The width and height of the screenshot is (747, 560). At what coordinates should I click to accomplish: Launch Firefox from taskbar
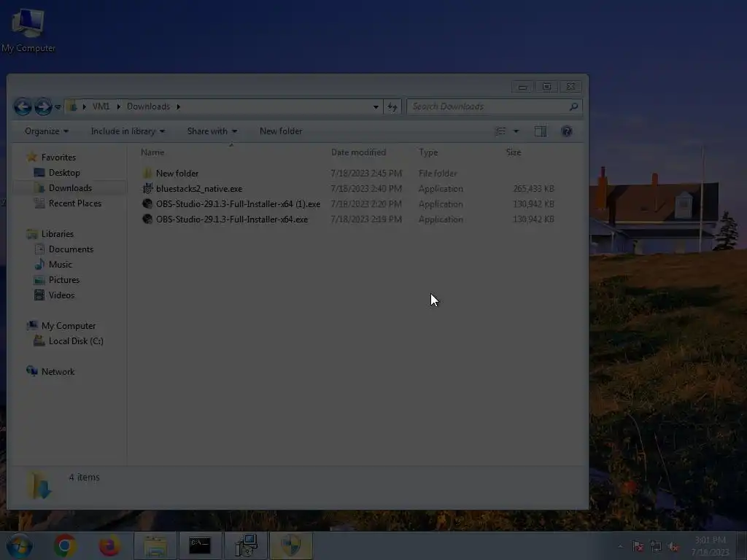coord(109,545)
